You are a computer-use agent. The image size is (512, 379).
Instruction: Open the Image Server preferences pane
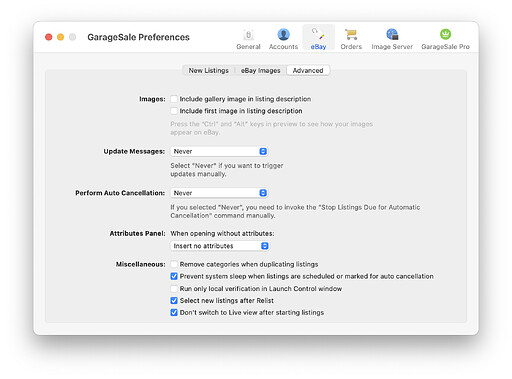pyautogui.click(x=392, y=39)
